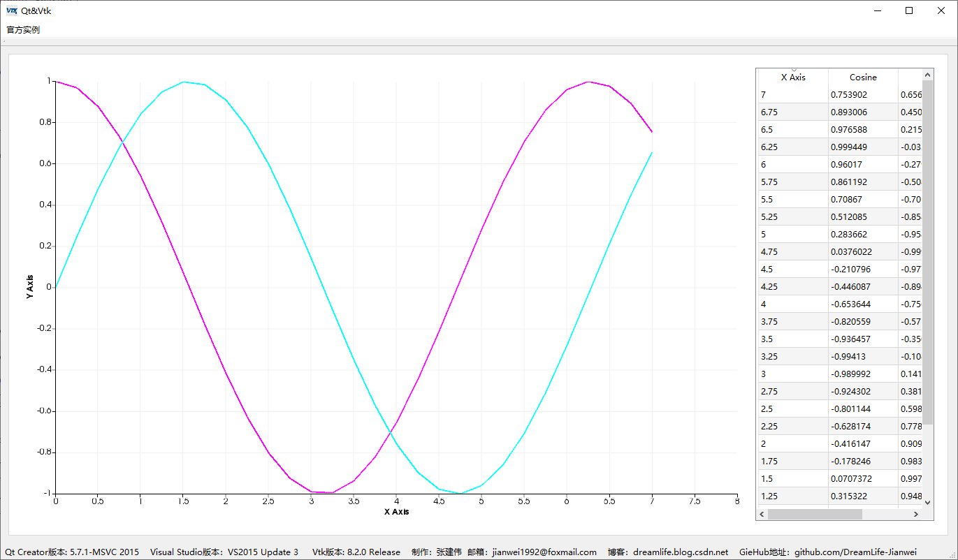Select X Axis cell with value 1.25
Viewport: 958px width, 560px height.
tap(793, 496)
